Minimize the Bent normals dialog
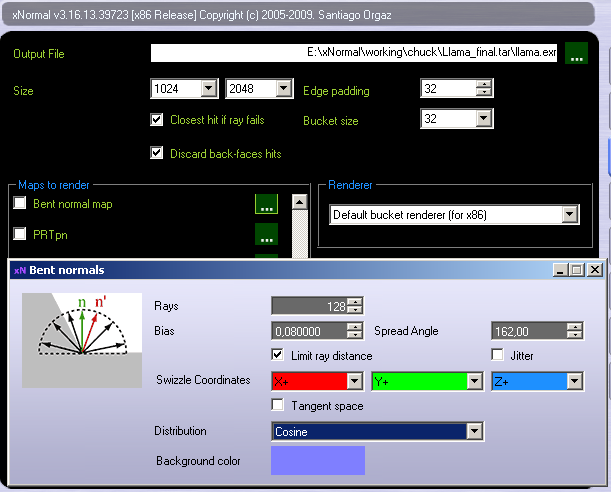Image resolution: width=611 pixels, height=492 pixels. (561, 270)
